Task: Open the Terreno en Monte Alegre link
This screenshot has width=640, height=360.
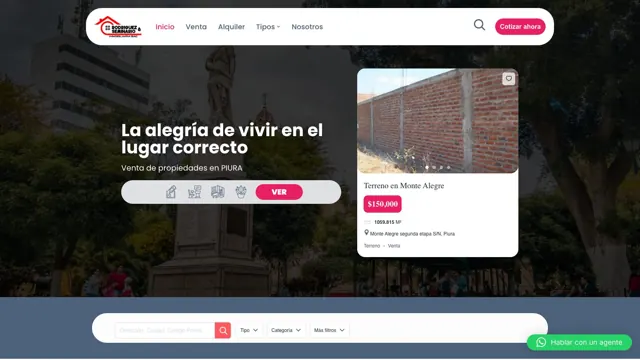Action: (x=404, y=186)
